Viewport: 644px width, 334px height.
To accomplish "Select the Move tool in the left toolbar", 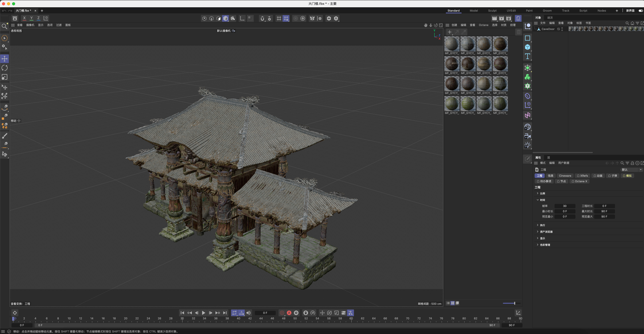I will pos(5,59).
